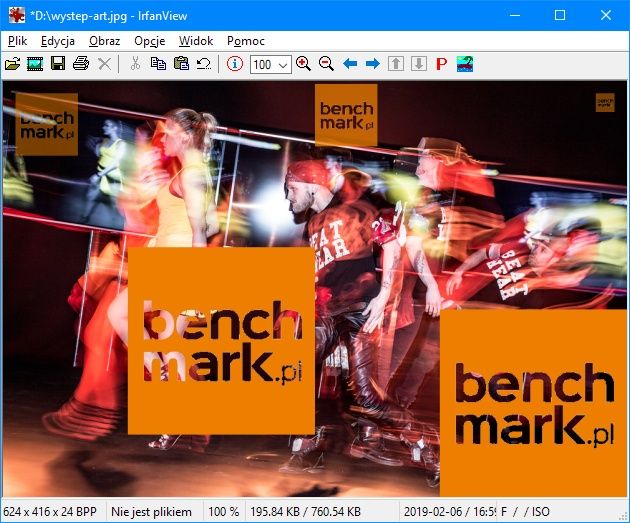Image resolution: width=630 pixels, height=523 pixels.
Task: Click status text 624 x 416 x 24 BPP
Action: 50,512
